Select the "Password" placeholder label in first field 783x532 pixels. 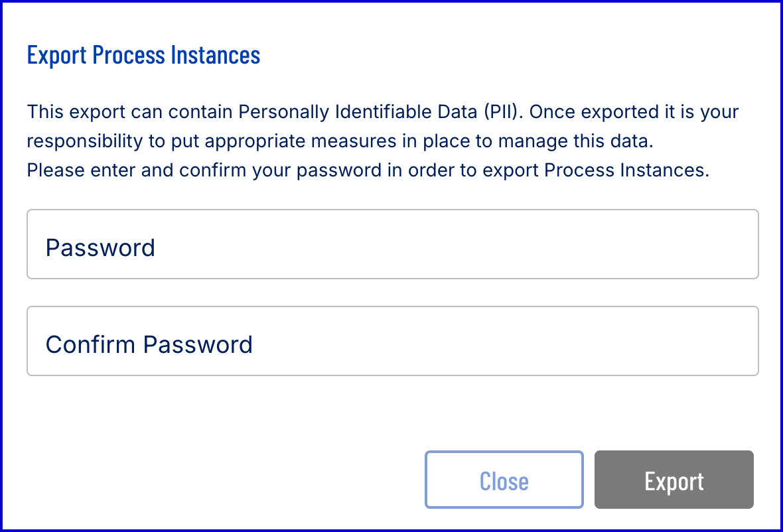pyautogui.click(x=100, y=247)
